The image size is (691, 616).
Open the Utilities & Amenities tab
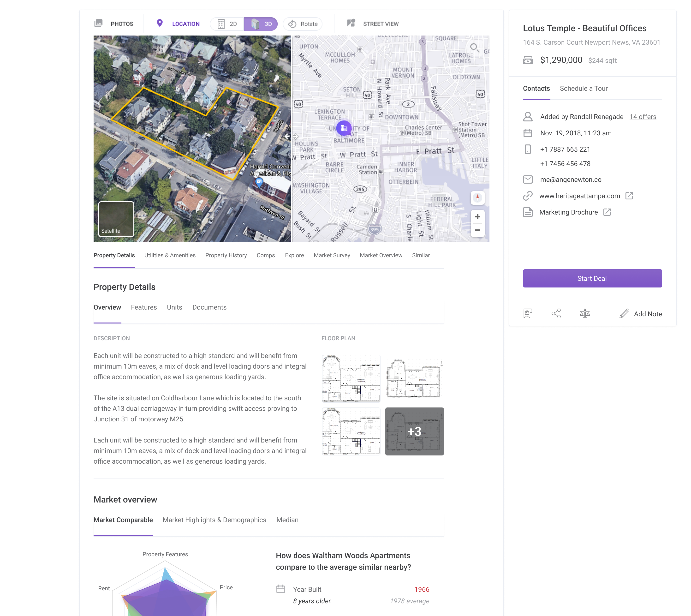tap(170, 255)
